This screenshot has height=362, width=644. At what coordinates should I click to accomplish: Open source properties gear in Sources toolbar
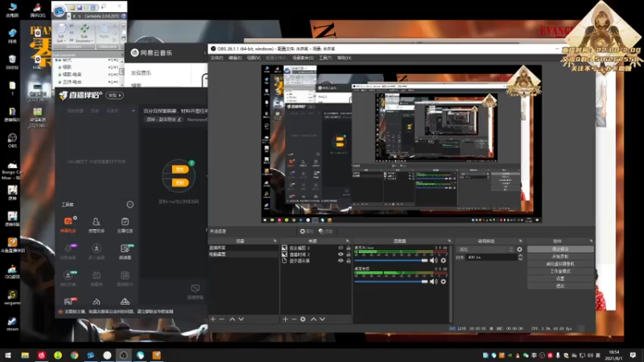[303, 319]
